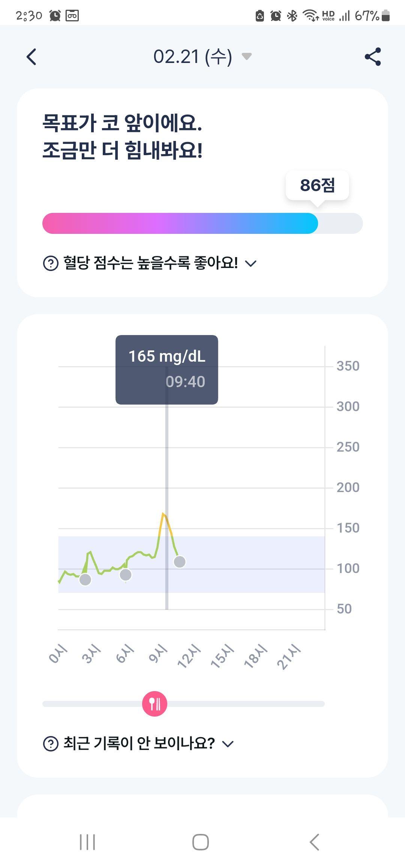Select the gray event dot near 6시
The width and height of the screenshot is (405, 868).
pyautogui.click(x=126, y=575)
